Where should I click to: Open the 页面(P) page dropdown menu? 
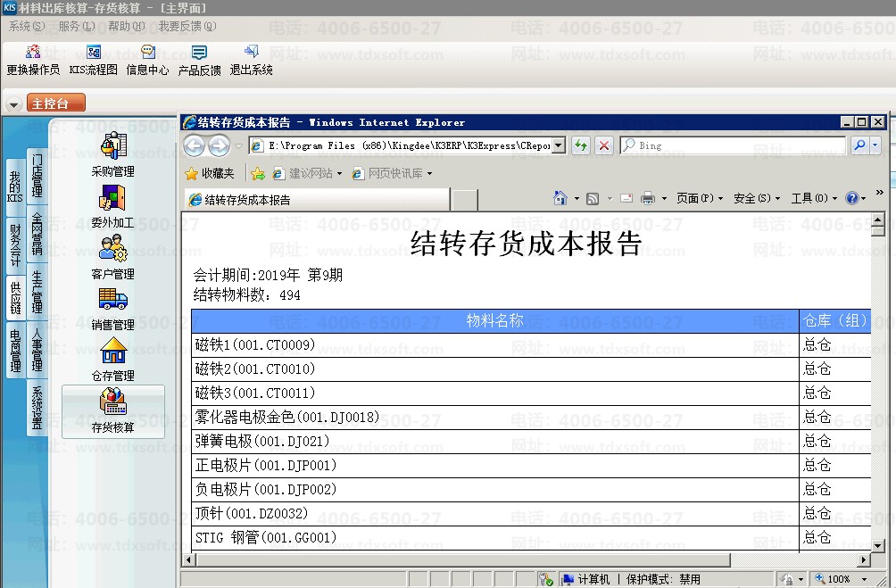(700, 198)
